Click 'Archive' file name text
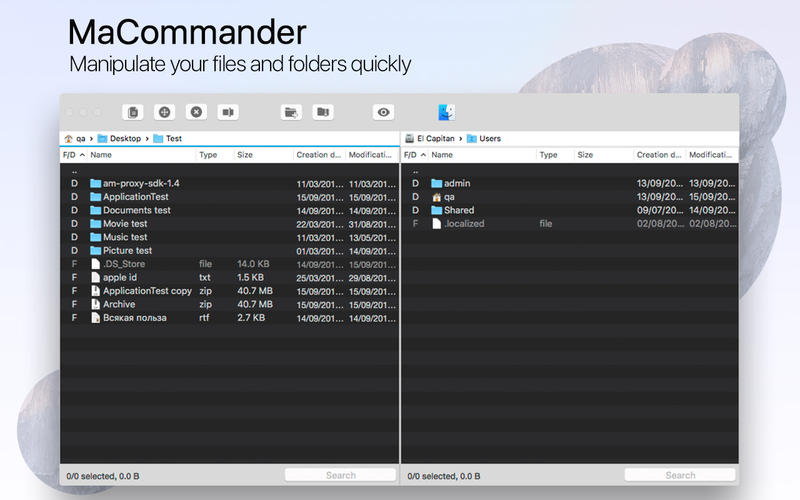The width and height of the screenshot is (800, 500). pos(119,304)
